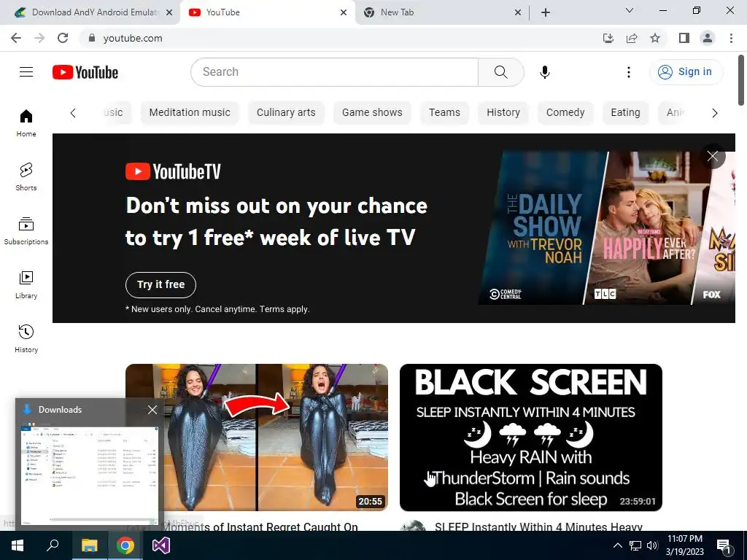Open network icon in system tray
747x560 pixels.
pyautogui.click(x=635, y=545)
